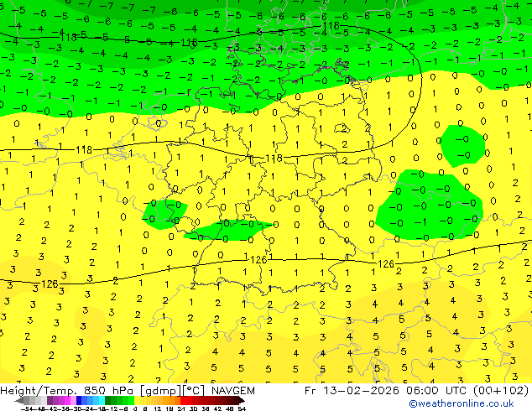The width and height of the screenshot is (532, 411).
Task: Click the forecast date Fr 13-02-2026 06:00 UTC
Action: [387, 390]
